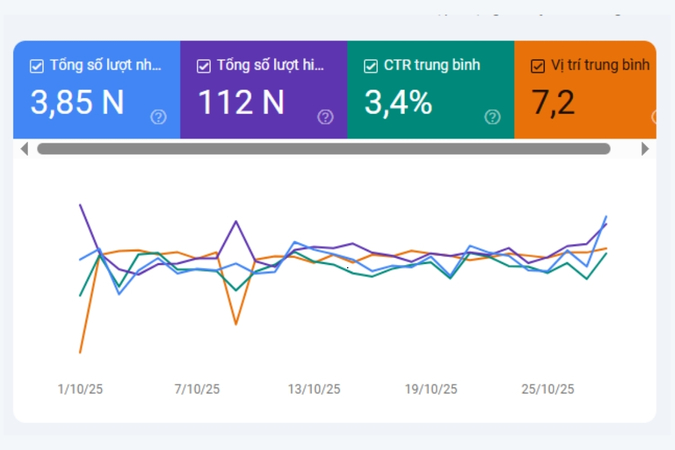Image resolution: width=675 pixels, height=450 pixels.
Task: Toggle the Vị trí trung bình checkbox
Action: pos(538,66)
